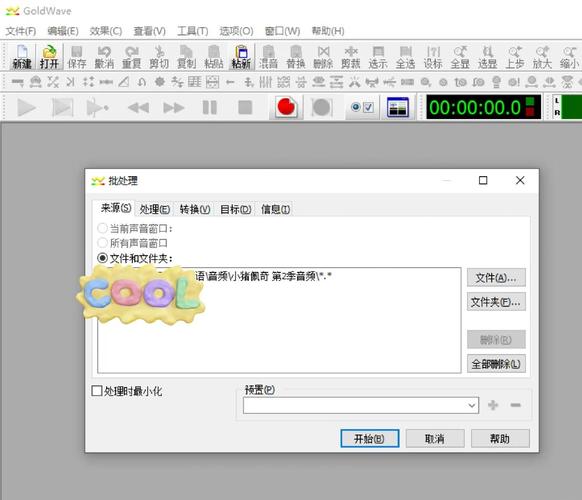
Task: Open the 编辑(E) menu
Action: 63,31
